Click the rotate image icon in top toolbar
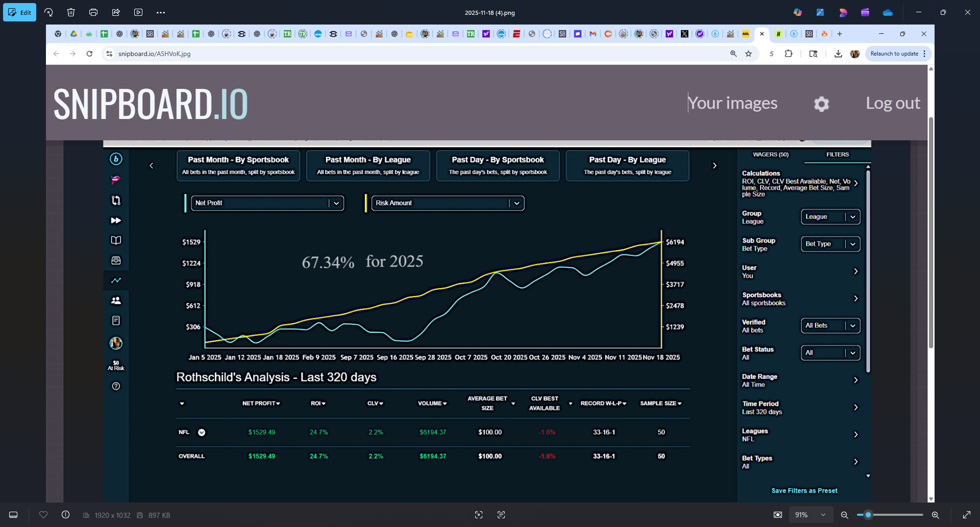This screenshot has height=527, width=980. pyautogui.click(x=48, y=12)
